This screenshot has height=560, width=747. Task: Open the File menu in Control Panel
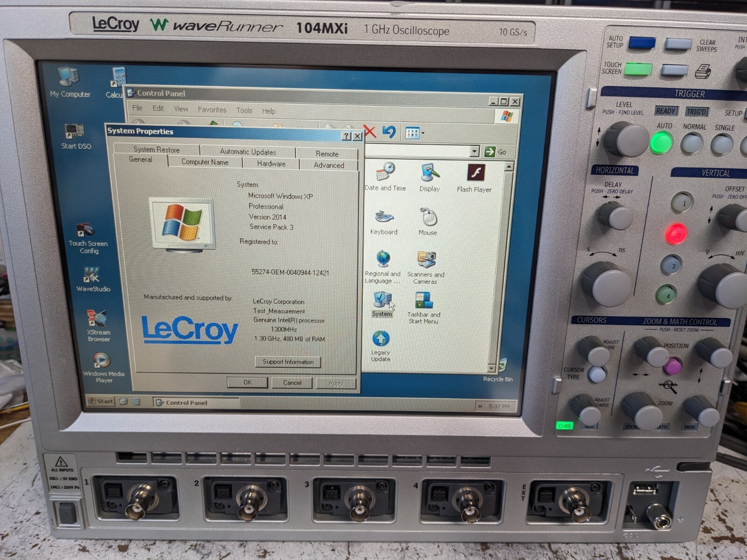tap(137, 108)
